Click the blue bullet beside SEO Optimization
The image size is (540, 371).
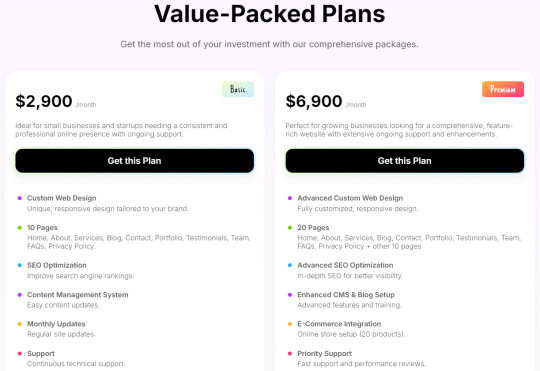20,265
